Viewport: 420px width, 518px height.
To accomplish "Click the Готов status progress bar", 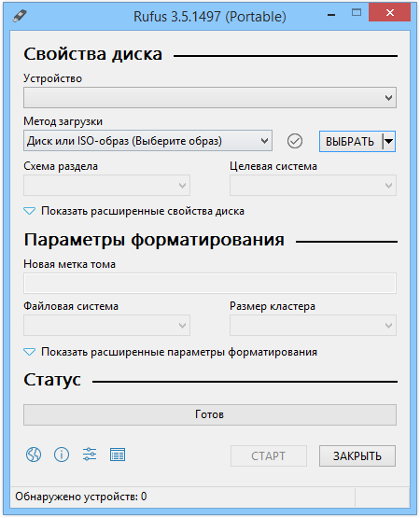I will (x=210, y=414).
